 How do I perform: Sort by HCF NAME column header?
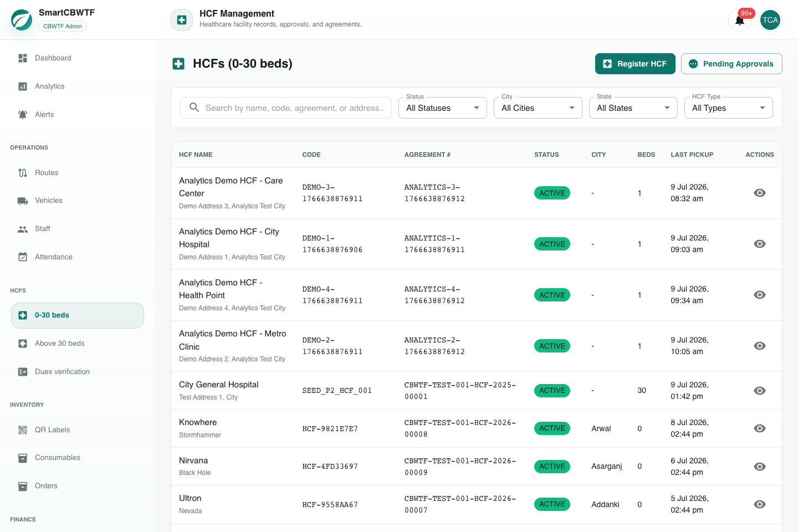pos(196,155)
